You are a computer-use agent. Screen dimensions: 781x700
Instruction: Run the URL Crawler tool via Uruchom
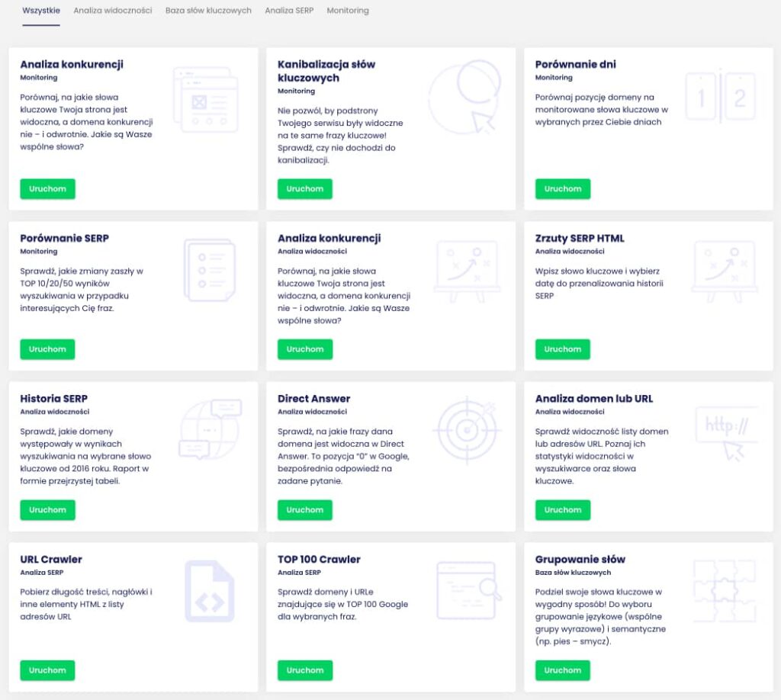click(x=47, y=670)
